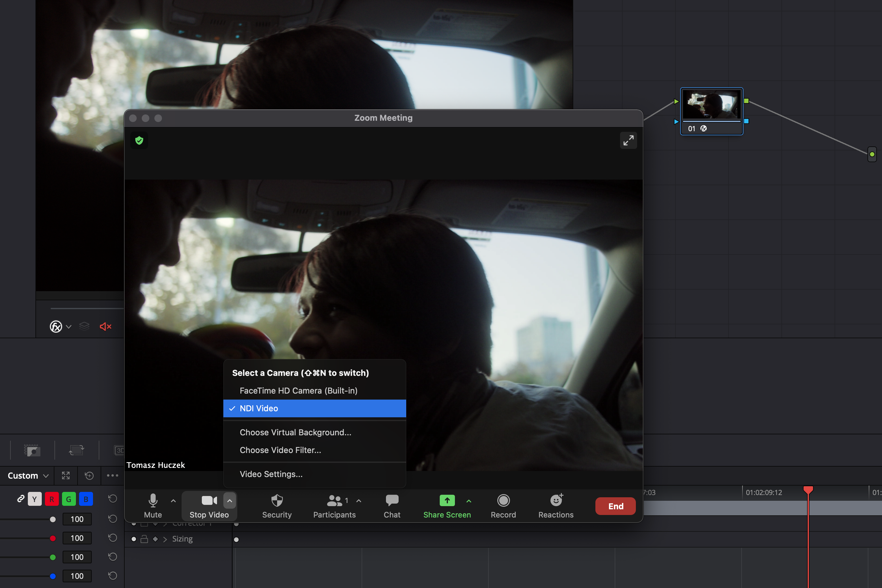
Task: Toggle the layers stack icon in viewer
Action: click(84, 326)
